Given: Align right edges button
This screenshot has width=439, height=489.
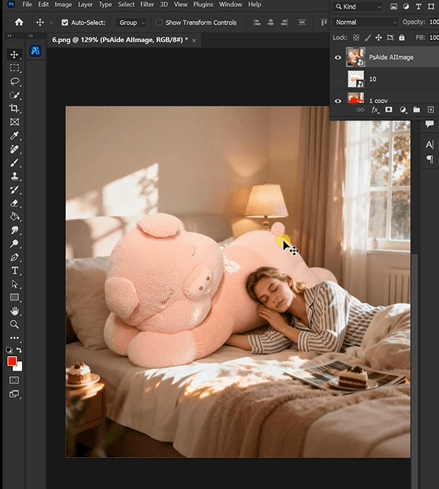Looking at the screenshot, I should tap(284, 22).
